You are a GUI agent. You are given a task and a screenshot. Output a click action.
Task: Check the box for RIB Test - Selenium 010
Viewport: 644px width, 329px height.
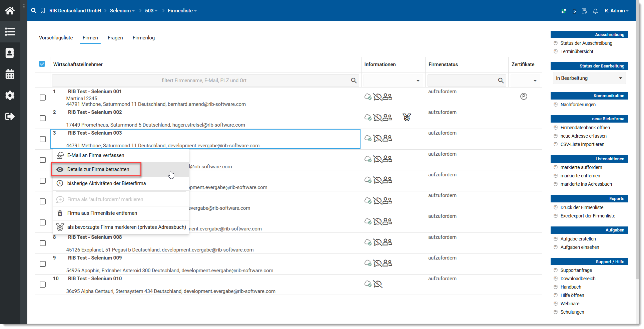tap(43, 285)
